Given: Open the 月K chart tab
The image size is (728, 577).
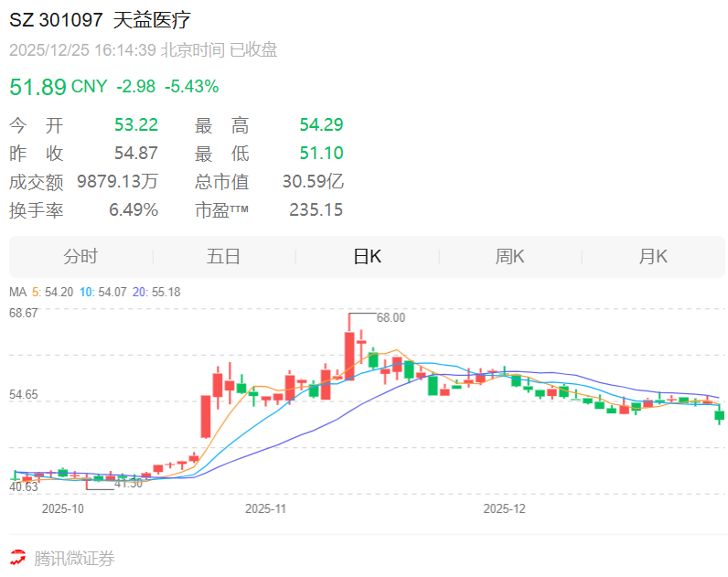Looking at the screenshot, I should 653,256.
